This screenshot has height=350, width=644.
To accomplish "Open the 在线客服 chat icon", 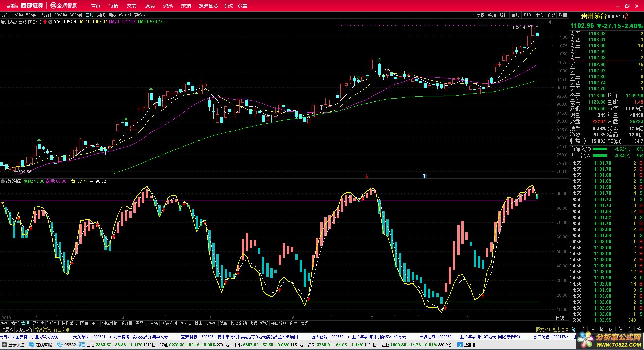I will coord(31,345).
